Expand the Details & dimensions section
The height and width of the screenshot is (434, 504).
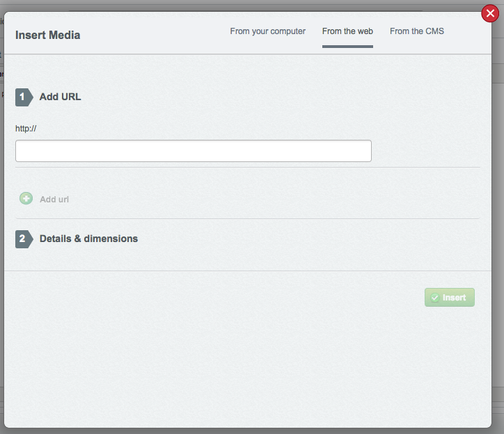coord(88,239)
